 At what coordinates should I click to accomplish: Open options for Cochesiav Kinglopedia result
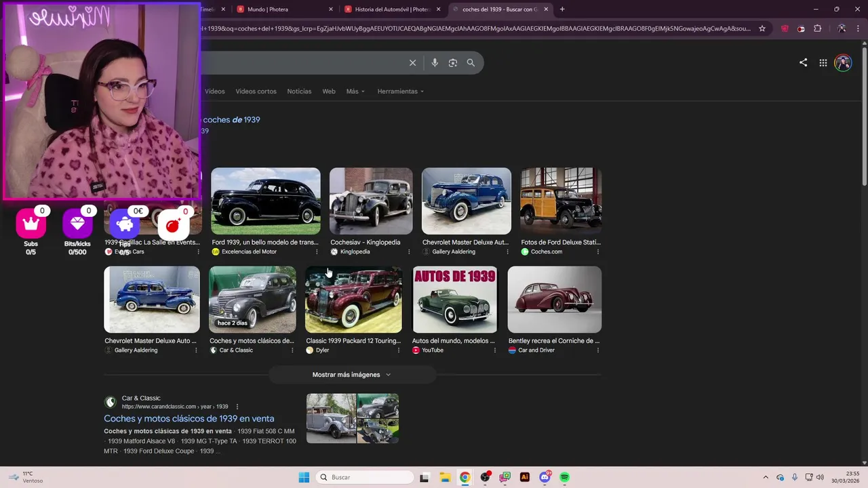pyautogui.click(x=408, y=251)
